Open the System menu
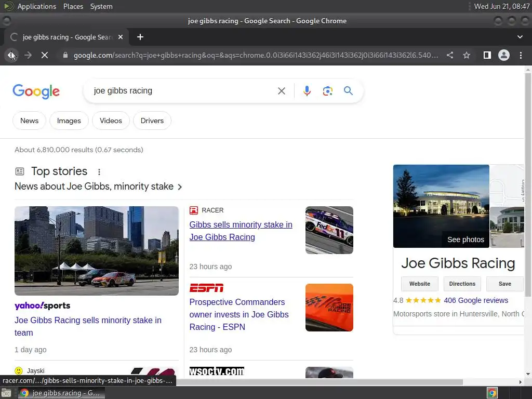This screenshot has width=532, height=399. click(101, 6)
